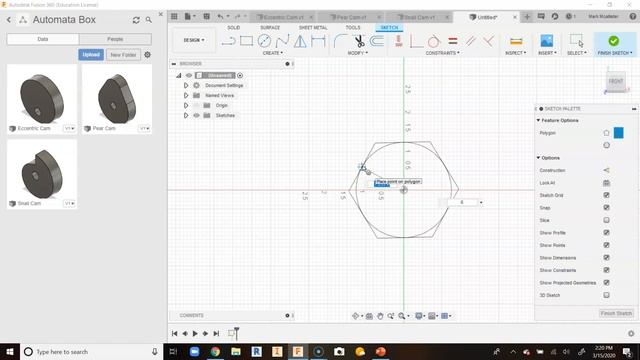Select the Spline sketch tool
The height and width of the screenshot is (360, 640).
pos(282,41)
